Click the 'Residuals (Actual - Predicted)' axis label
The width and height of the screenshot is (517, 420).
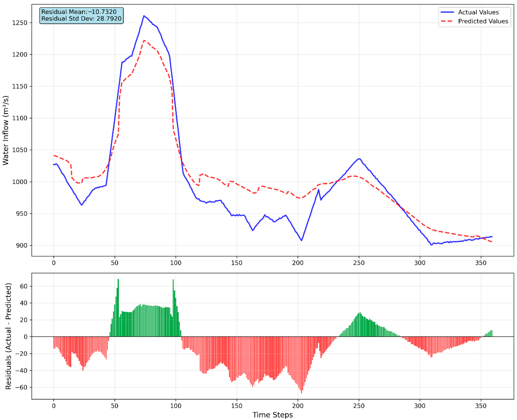(8, 336)
